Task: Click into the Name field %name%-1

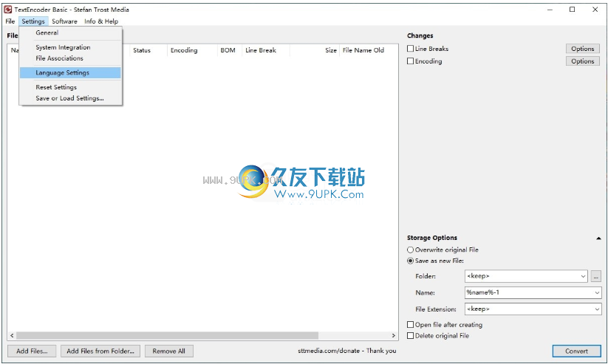Action: pyautogui.click(x=529, y=292)
